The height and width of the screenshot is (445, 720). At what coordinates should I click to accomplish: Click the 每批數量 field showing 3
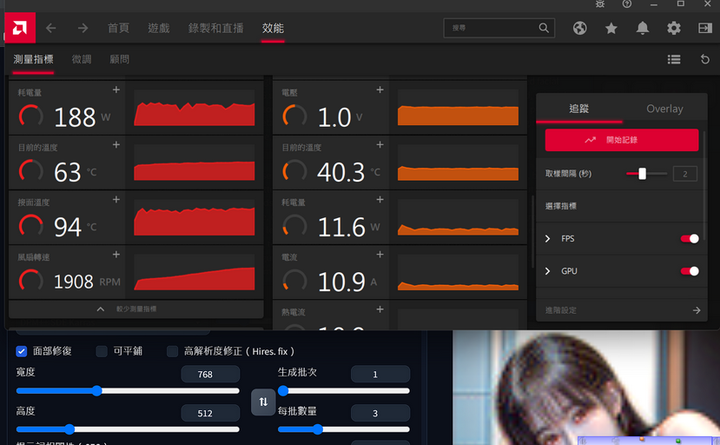click(380, 413)
